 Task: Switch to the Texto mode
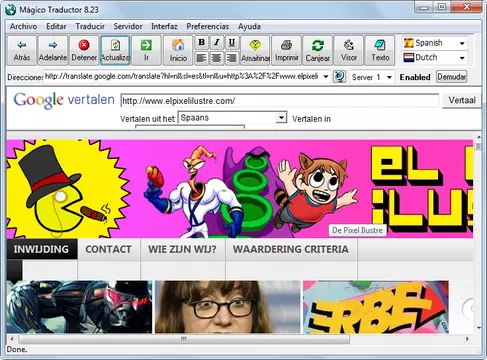coord(380,50)
